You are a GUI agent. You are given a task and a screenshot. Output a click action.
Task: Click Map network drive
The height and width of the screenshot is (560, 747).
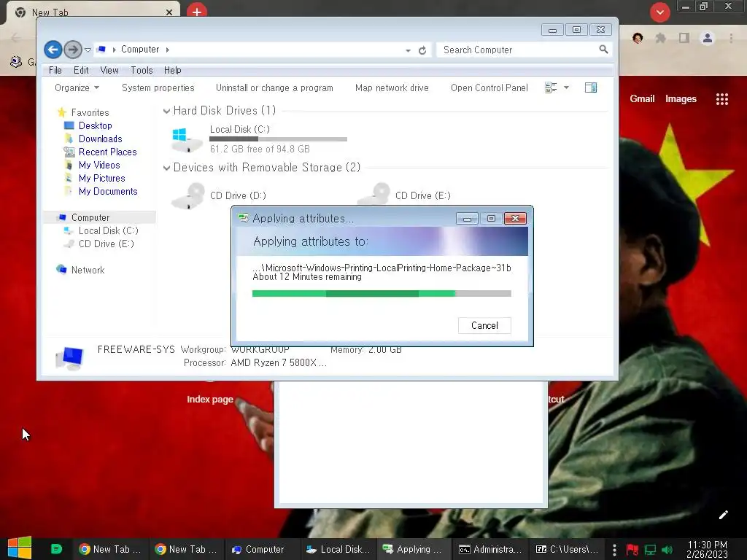pyautogui.click(x=392, y=87)
